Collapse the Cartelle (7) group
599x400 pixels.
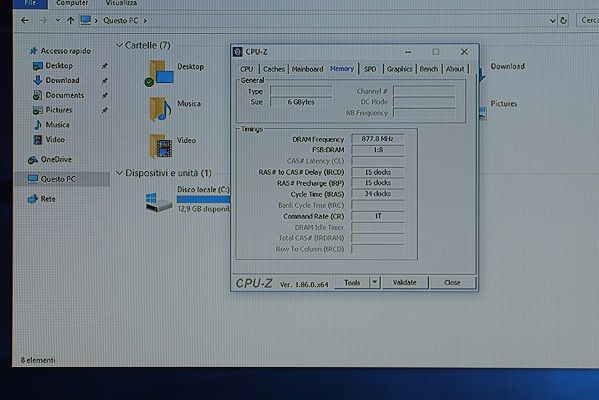click(119, 45)
